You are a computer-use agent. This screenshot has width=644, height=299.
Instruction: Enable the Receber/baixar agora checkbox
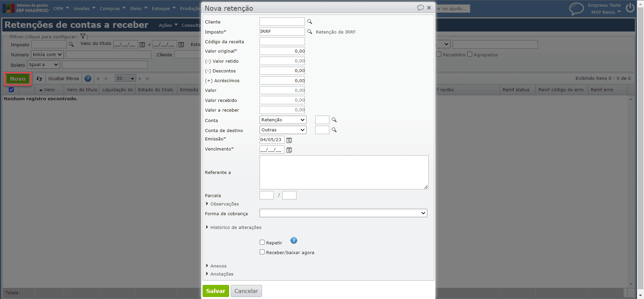point(262,252)
